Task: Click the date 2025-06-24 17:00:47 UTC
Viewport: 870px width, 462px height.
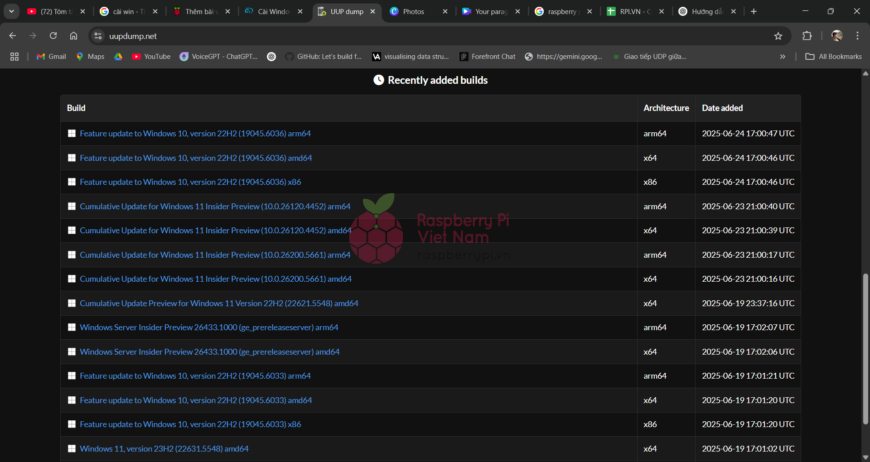Action: (x=748, y=134)
